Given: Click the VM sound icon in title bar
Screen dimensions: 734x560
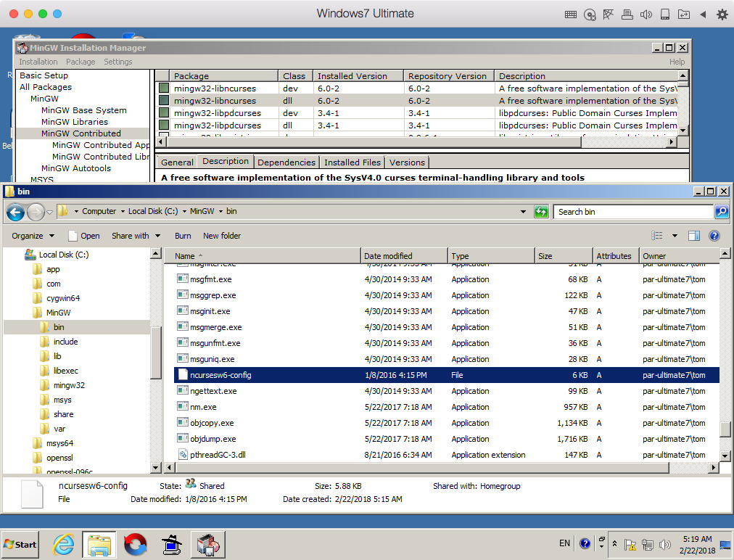Looking at the screenshot, I should (x=646, y=15).
